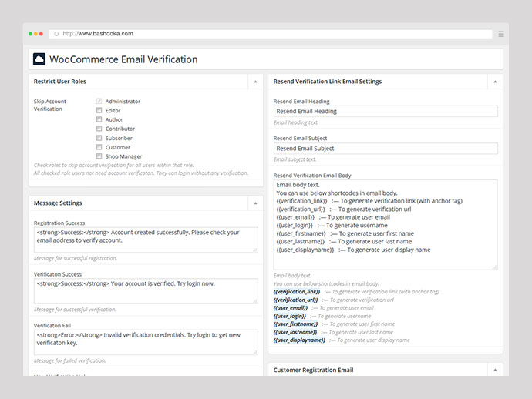Check the Customer role checkbox
The height and width of the screenshot is (399, 532).
(99, 147)
